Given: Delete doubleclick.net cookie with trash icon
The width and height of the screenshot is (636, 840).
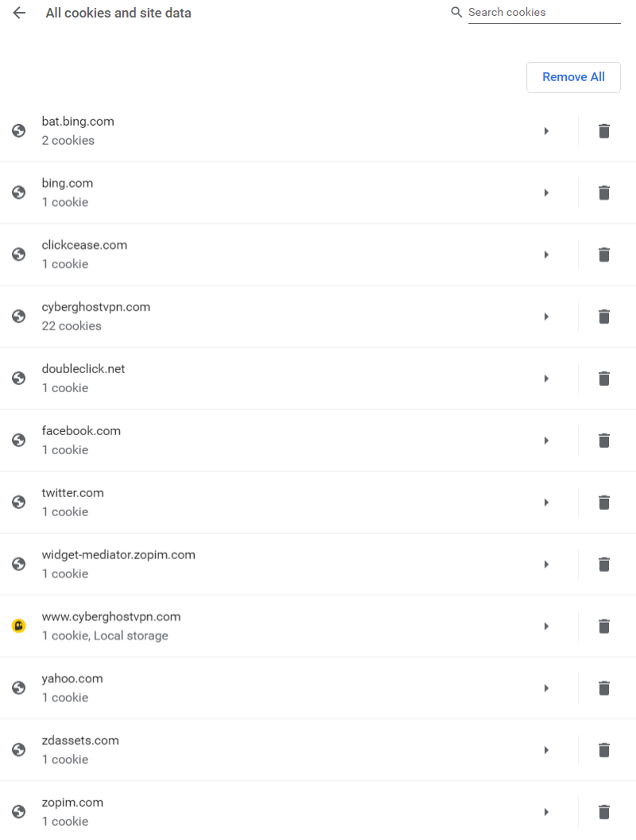Looking at the screenshot, I should pos(604,379).
